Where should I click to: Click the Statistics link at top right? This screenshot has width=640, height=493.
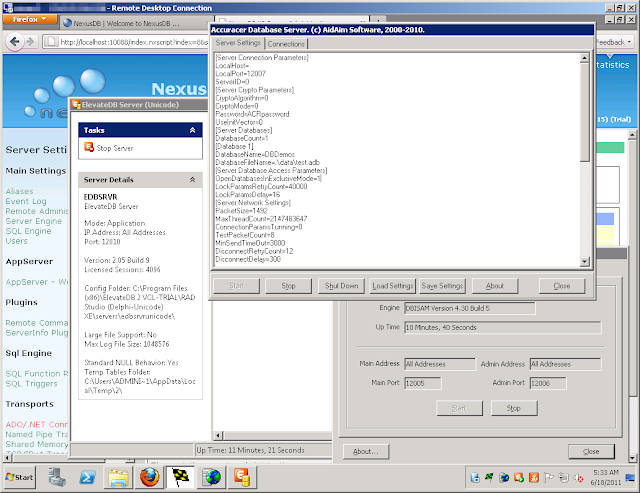tap(612, 65)
